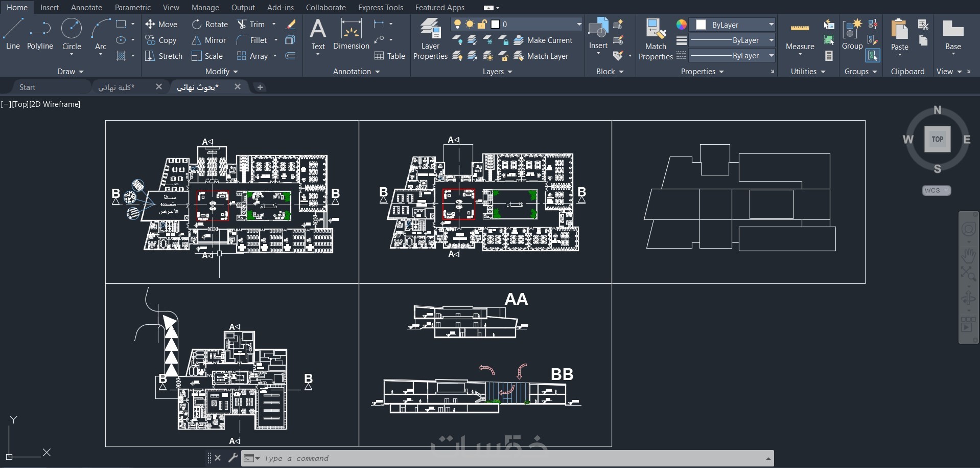Open the Annotate ribbon tab
The height and width of the screenshot is (468, 980).
pyautogui.click(x=86, y=7)
